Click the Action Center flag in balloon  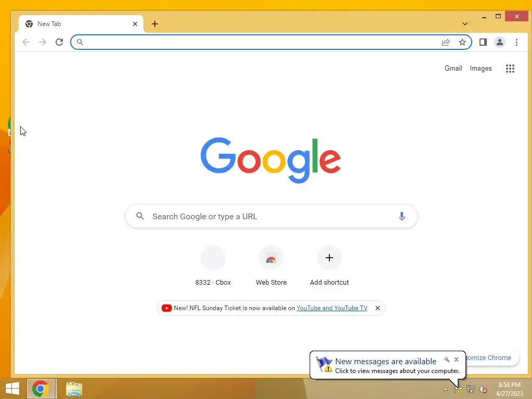324,364
